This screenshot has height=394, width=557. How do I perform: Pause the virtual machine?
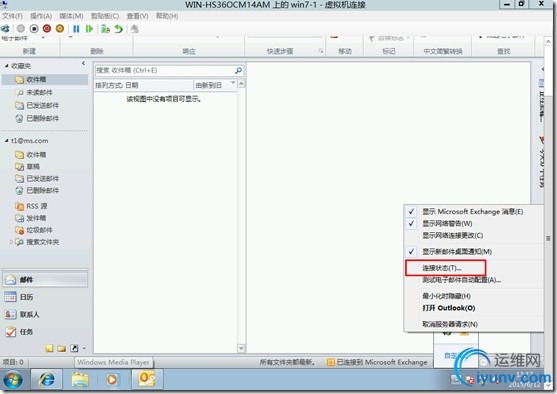pyautogui.click(x=76, y=29)
